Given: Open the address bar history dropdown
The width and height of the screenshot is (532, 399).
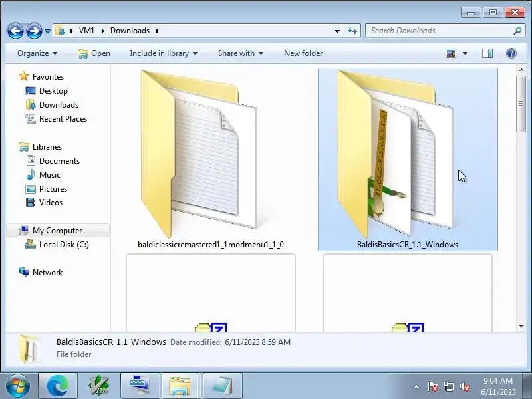Looking at the screenshot, I should (x=337, y=31).
